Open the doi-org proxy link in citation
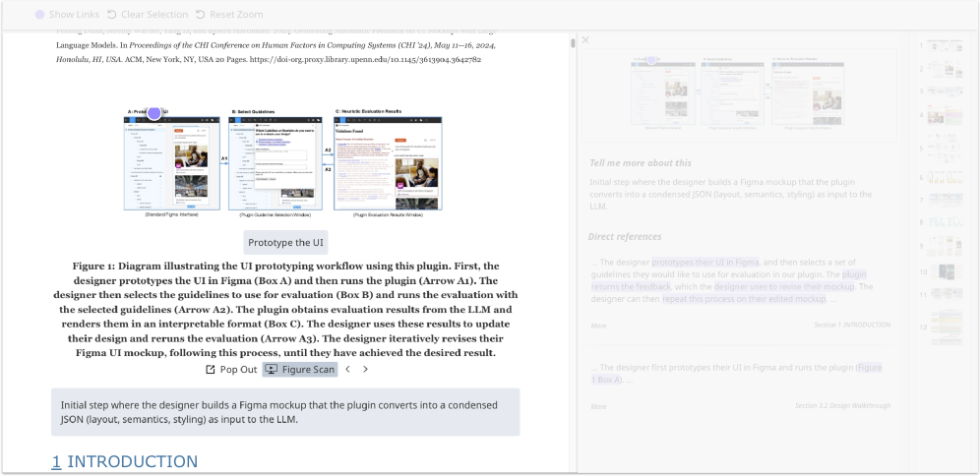 click(x=365, y=60)
